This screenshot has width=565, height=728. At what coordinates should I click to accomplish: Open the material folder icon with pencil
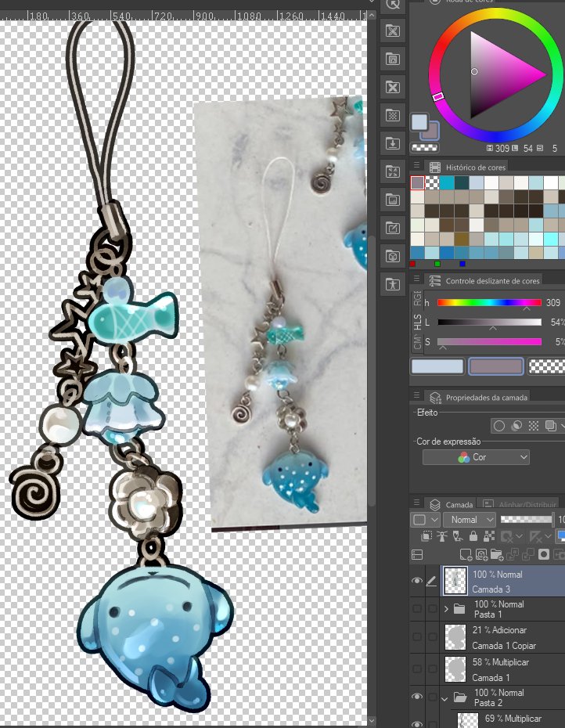[x=393, y=228]
